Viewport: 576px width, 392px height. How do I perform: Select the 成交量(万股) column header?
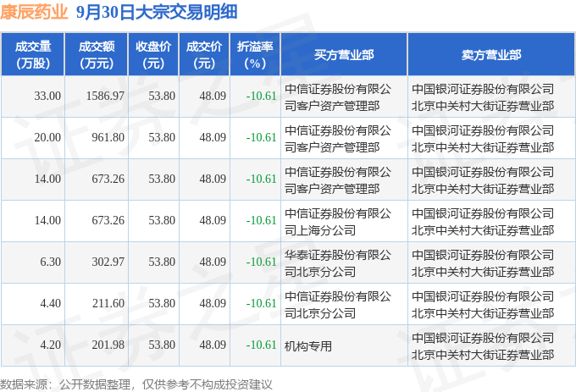point(33,55)
